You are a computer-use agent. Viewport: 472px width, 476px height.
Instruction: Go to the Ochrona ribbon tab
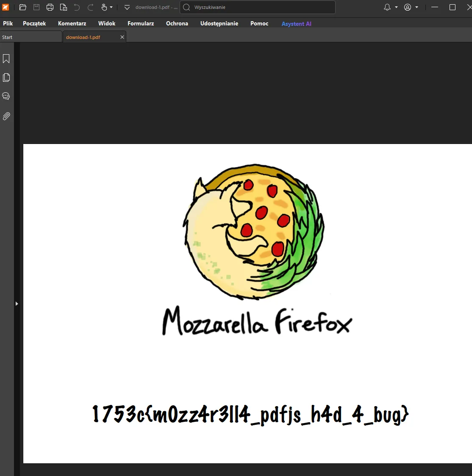point(177,23)
